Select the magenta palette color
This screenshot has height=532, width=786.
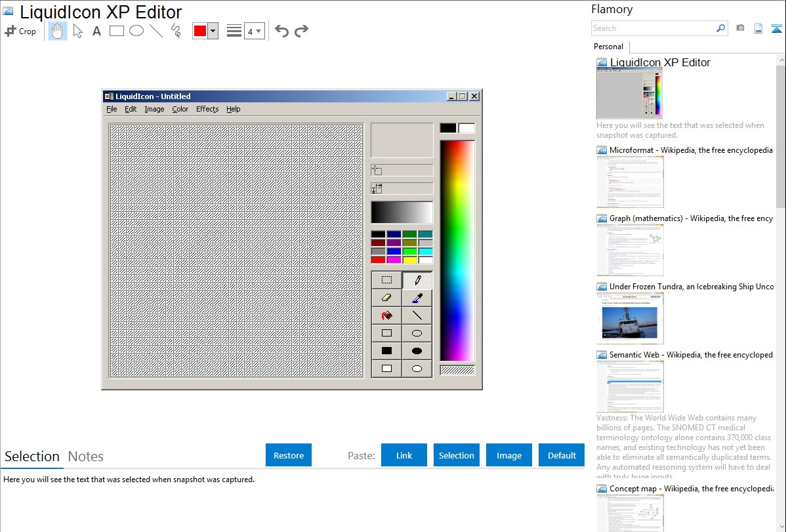(x=394, y=260)
